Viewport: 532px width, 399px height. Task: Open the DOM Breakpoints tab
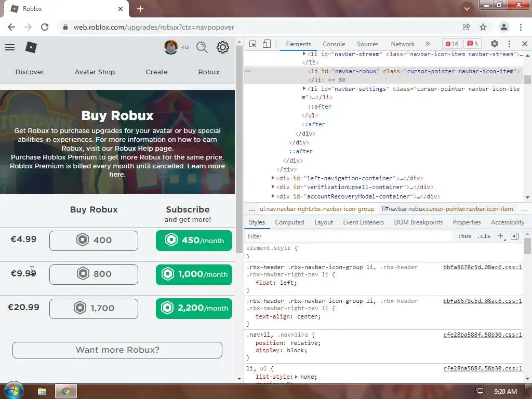418,222
